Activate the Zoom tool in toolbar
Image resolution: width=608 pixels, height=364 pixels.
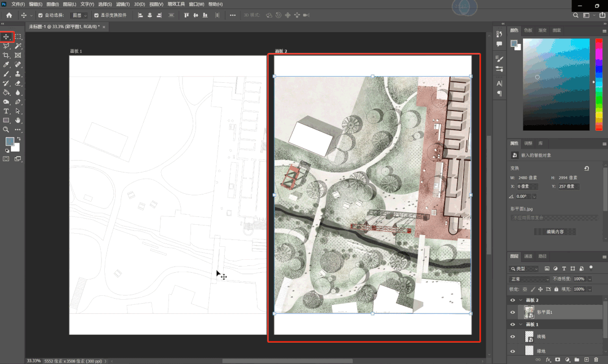point(6,130)
